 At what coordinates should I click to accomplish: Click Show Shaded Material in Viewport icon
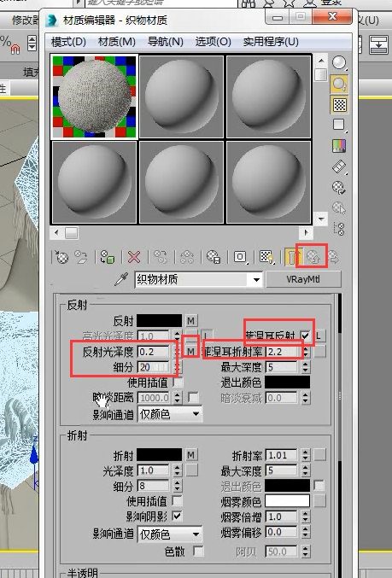(266, 257)
